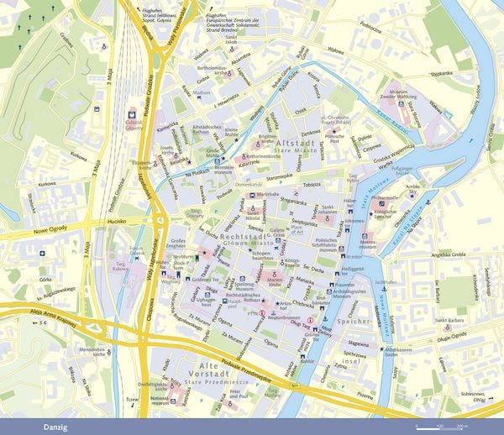Click the Gdańsk Główny train station icon
Viewport: 504px width, 435px height.
pyautogui.click(x=132, y=115)
